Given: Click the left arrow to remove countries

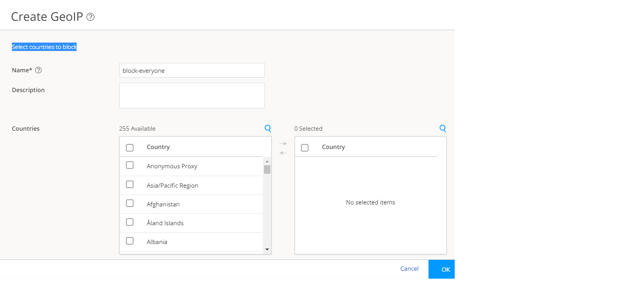Looking at the screenshot, I should (x=283, y=153).
